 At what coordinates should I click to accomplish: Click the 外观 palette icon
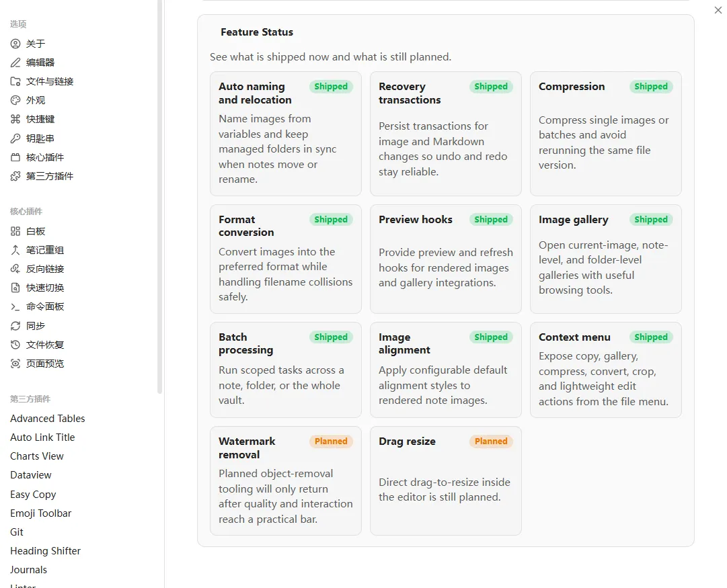[15, 100]
